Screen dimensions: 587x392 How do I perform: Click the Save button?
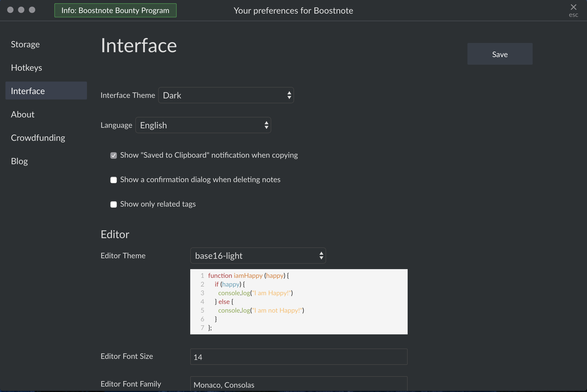(500, 54)
